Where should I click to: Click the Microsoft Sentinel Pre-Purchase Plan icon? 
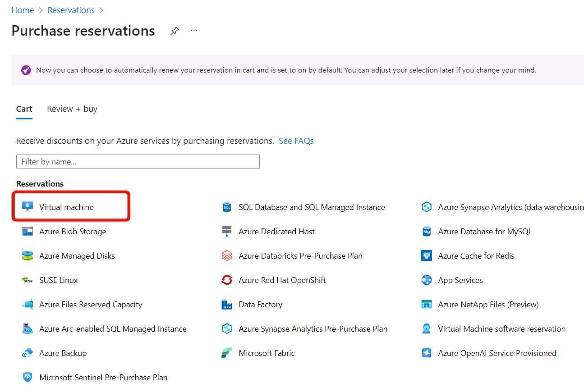point(28,377)
